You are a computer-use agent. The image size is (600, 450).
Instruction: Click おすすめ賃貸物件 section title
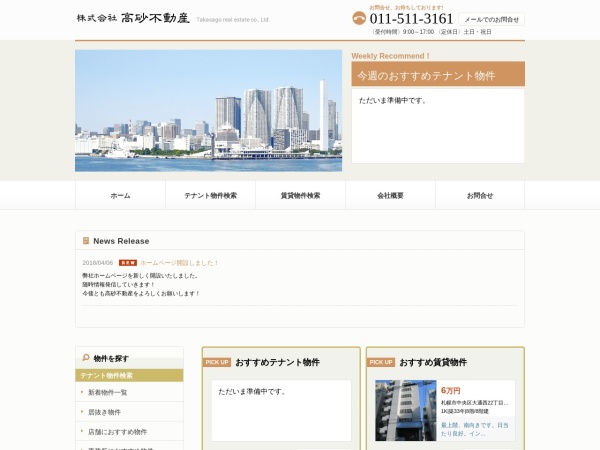point(433,362)
